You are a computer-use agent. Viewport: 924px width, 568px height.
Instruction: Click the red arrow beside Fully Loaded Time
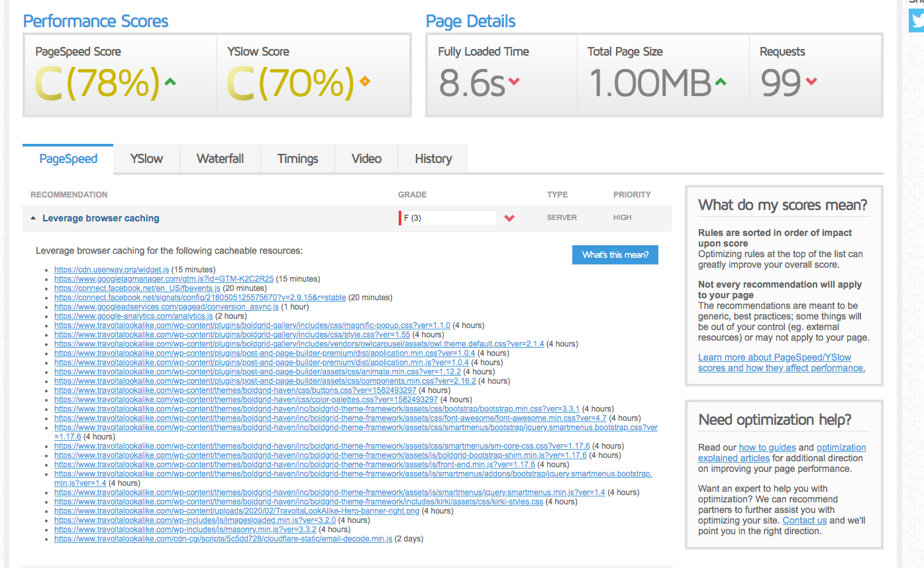[513, 82]
